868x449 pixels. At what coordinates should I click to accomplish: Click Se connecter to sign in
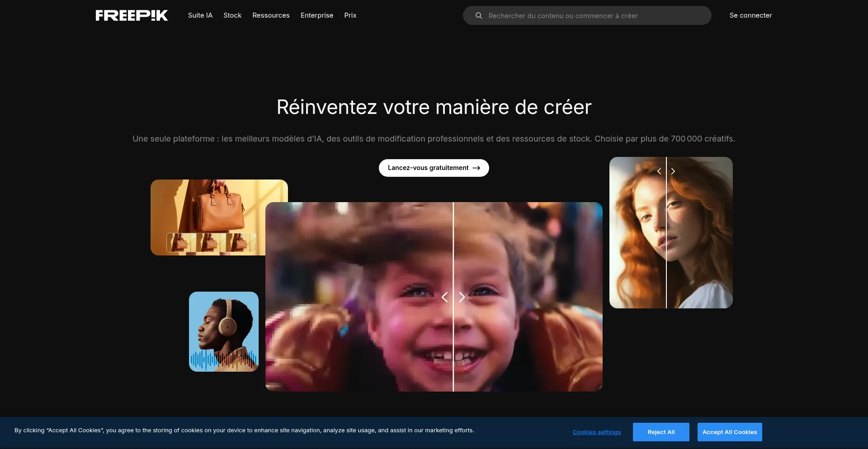pos(750,15)
